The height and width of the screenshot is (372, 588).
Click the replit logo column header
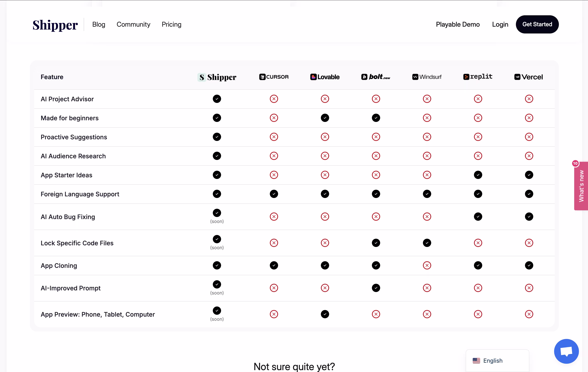point(478,77)
